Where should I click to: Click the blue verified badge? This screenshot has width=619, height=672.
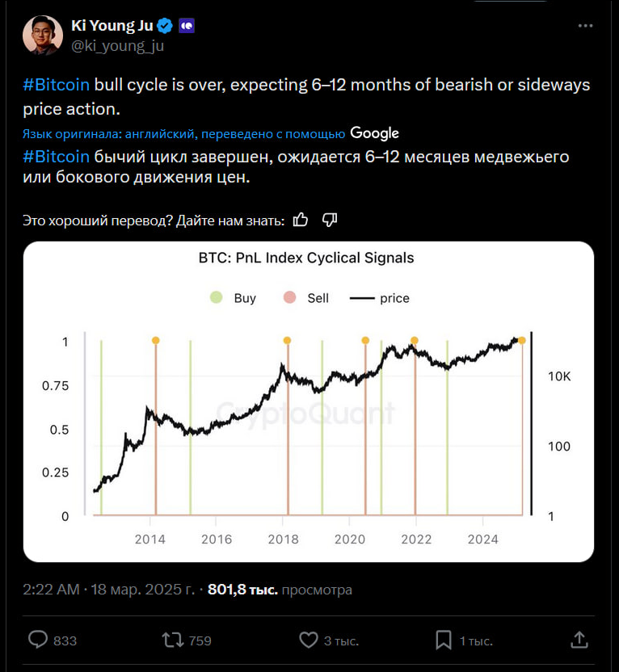(x=165, y=26)
